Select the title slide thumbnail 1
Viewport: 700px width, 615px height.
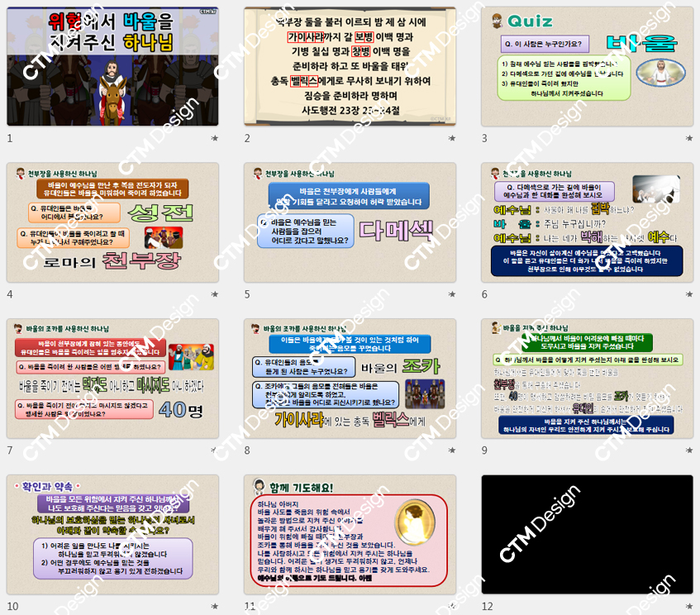pos(112,66)
